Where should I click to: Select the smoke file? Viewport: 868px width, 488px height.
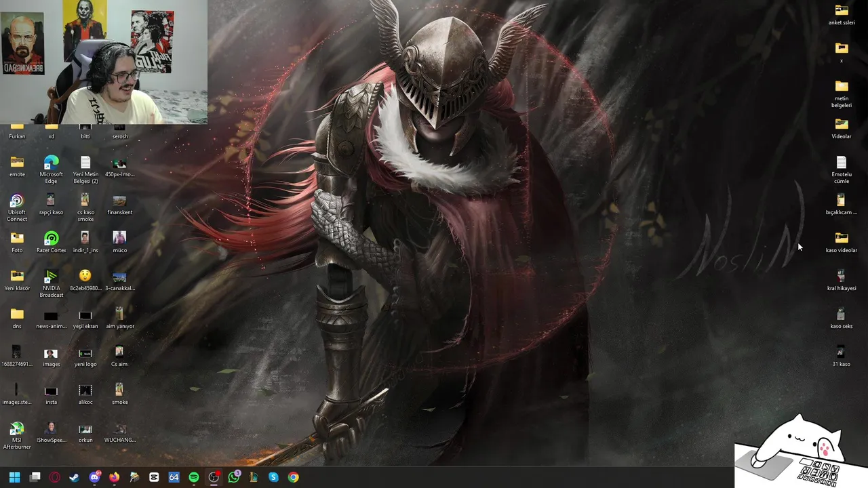click(x=119, y=394)
